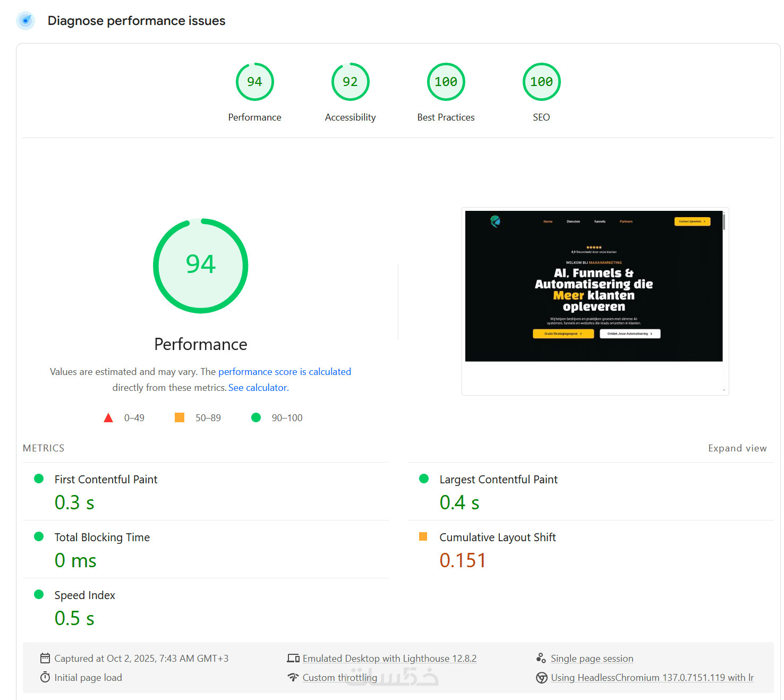Click the large Performance 94 gauge
784x700 pixels.
[201, 266]
